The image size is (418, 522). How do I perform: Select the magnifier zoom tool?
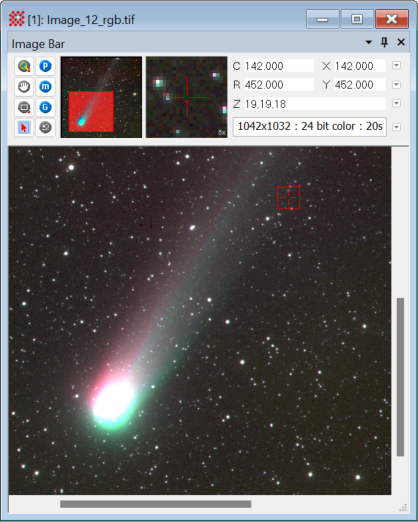click(24, 66)
